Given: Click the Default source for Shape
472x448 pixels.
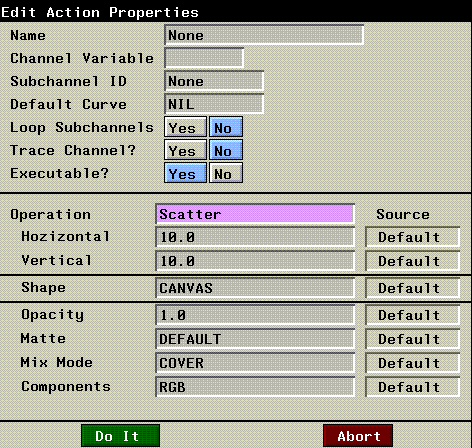Looking at the screenshot, I should pyautogui.click(x=413, y=288).
